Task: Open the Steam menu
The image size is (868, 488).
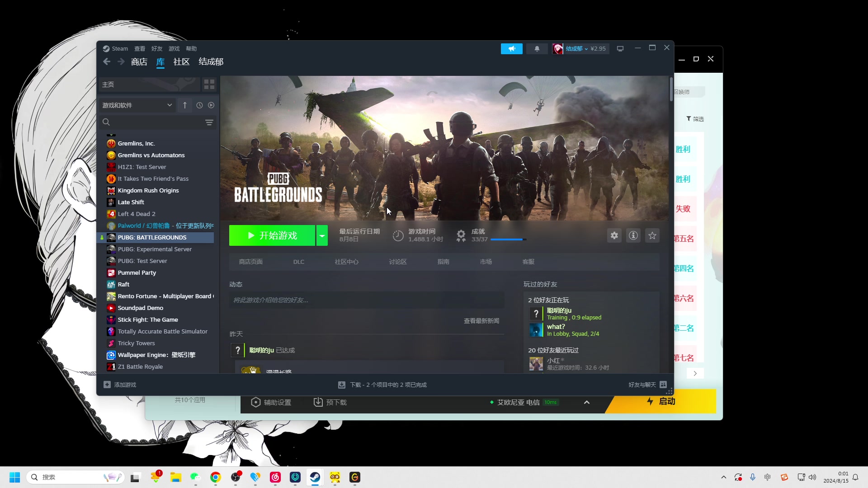Action: (x=119, y=49)
